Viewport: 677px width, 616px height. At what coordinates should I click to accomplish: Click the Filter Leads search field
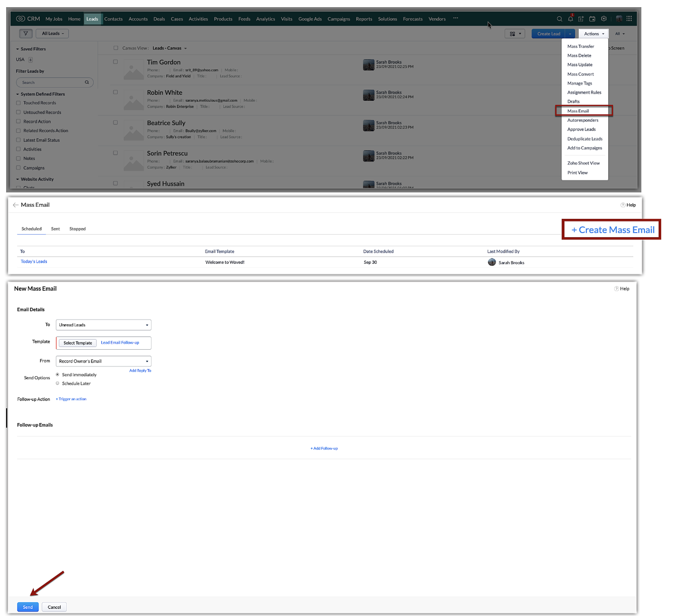51,82
